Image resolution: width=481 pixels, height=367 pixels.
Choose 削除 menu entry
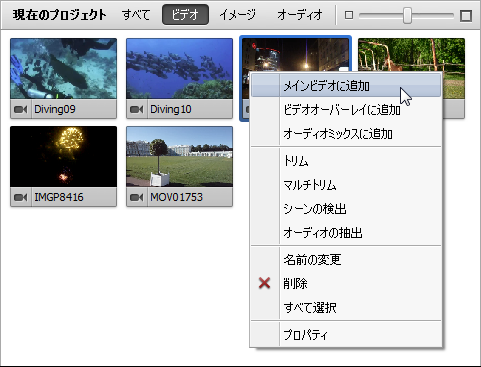346,284
